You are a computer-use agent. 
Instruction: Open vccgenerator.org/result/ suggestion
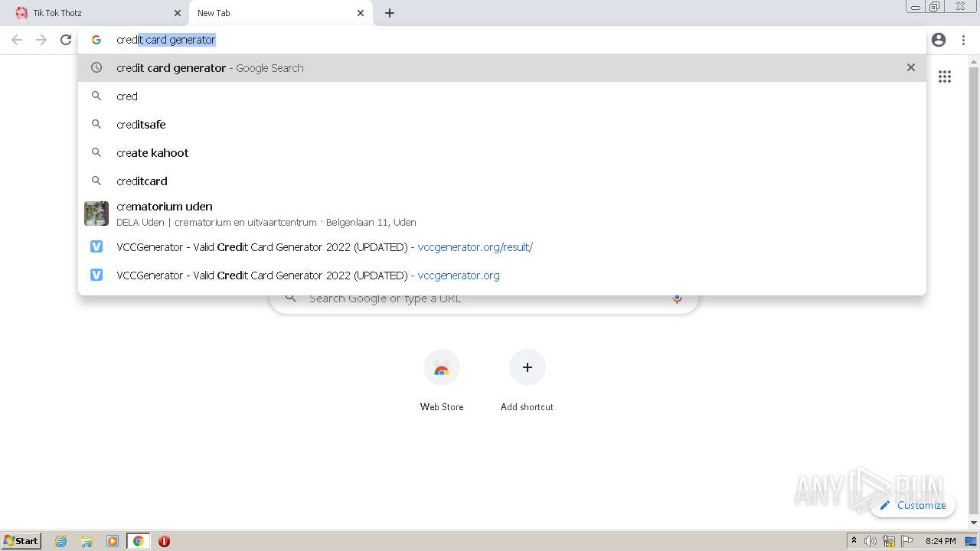(x=502, y=246)
